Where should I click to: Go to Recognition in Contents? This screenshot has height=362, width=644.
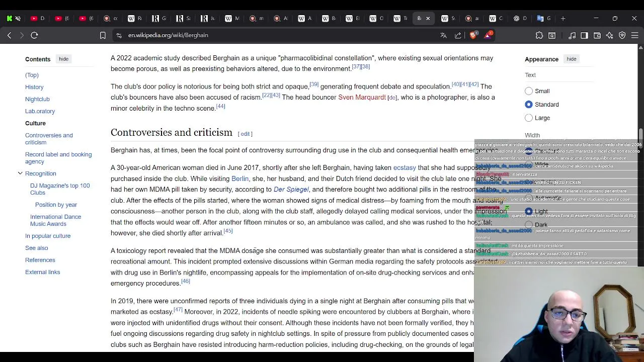tap(40, 173)
